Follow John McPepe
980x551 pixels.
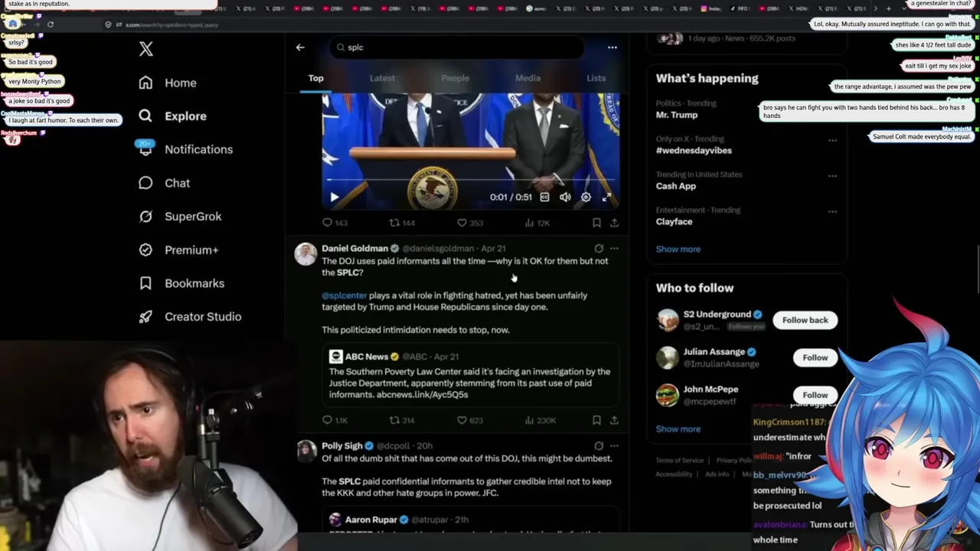815,395
